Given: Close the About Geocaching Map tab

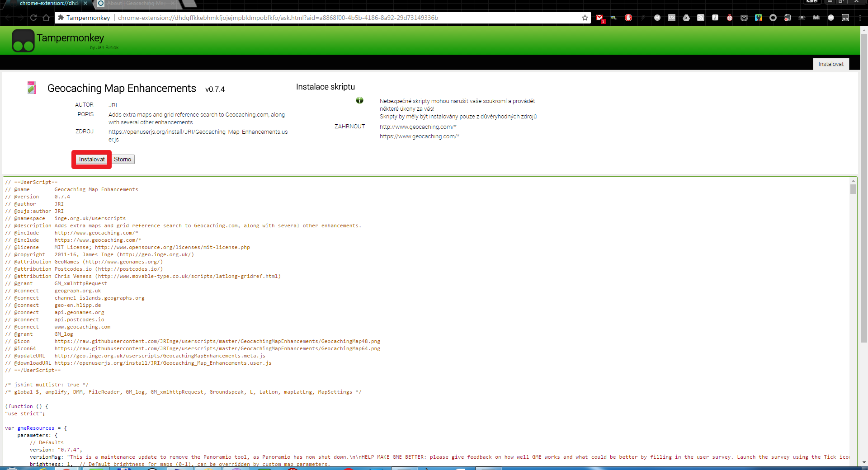Looking at the screenshot, I should (173, 3).
